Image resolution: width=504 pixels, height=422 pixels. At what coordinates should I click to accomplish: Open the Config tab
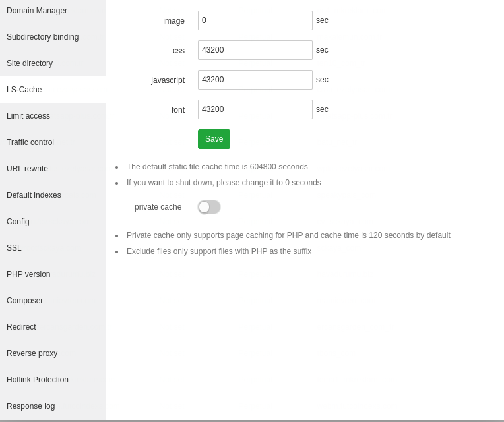pyautogui.click(x=18, y=222)
